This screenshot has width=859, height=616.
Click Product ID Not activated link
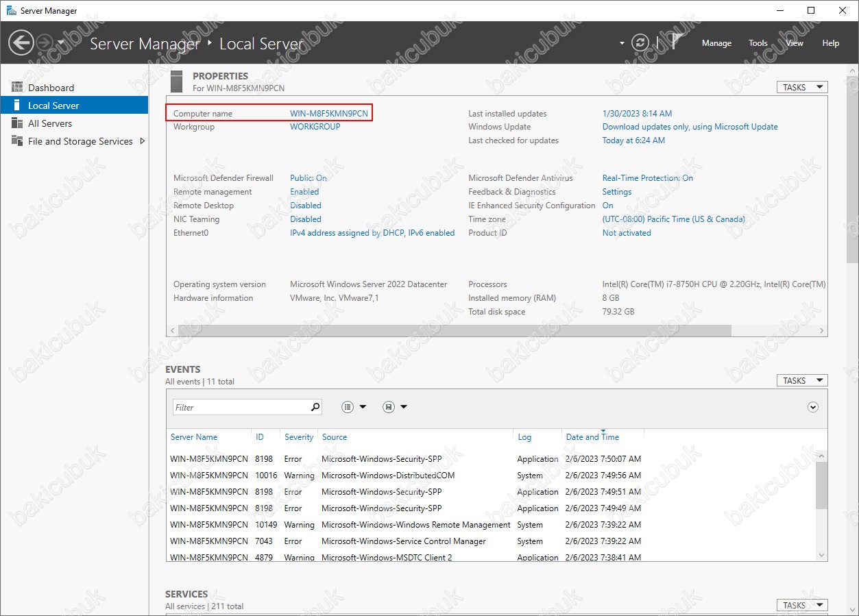[x=627, y=233]
